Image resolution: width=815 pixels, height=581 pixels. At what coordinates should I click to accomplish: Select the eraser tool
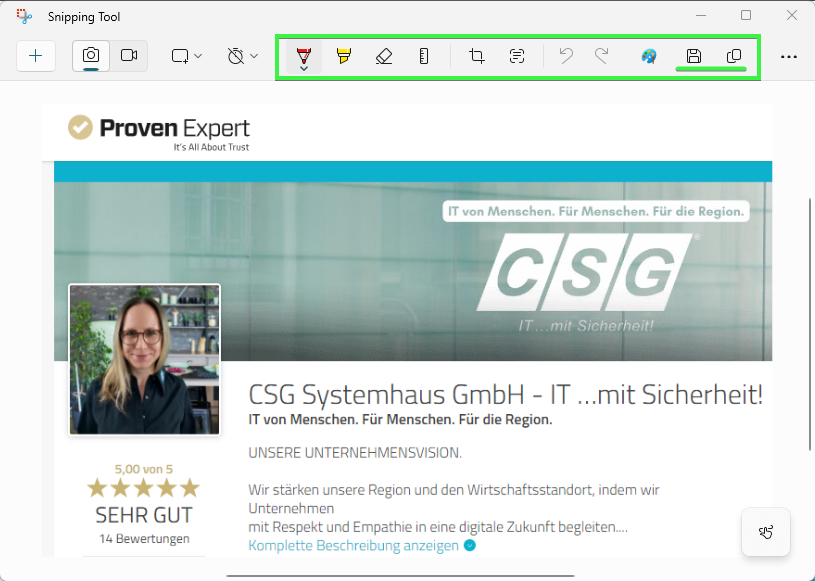[x=384, y=56]
